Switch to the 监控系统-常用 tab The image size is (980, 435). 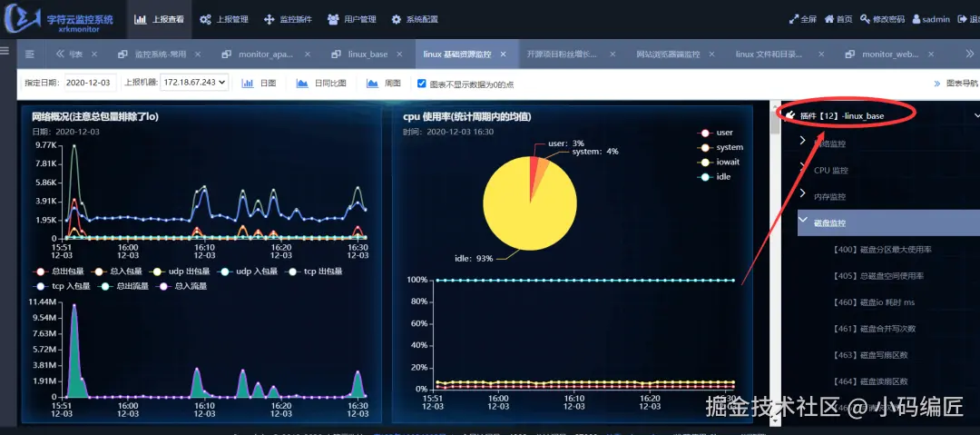(x=160, y=54)
